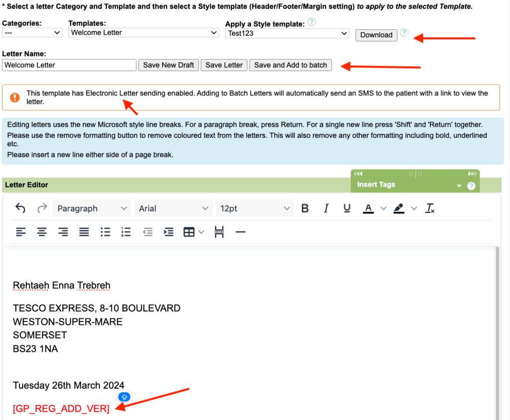The height and width of the screenshot is (420, 510).
Task: Click the Undo arrow in editor toolbar
Action: (20, 209)
